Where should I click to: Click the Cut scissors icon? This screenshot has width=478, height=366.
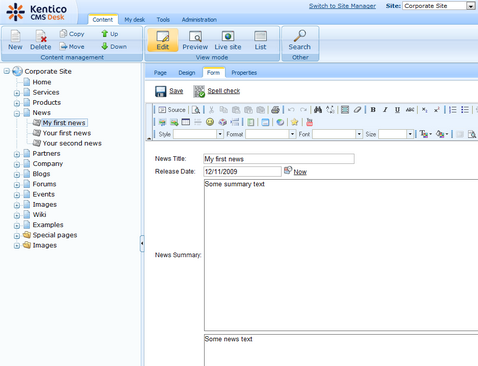pyautogui.click(x=211, y=110)
